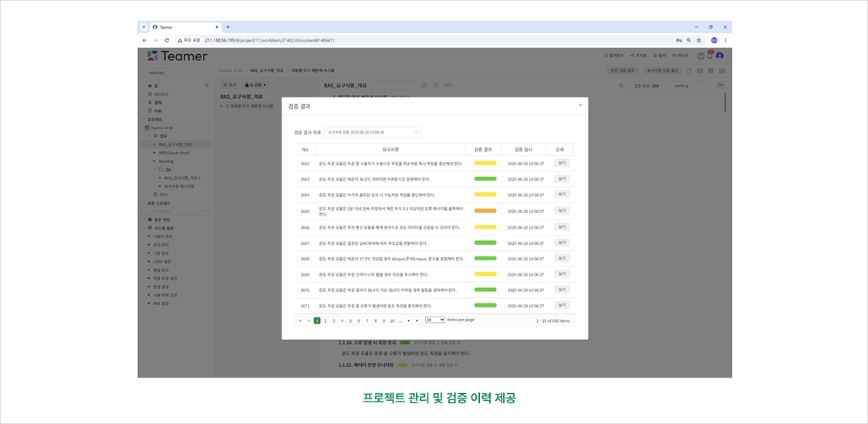Sort by the No column header
Image resolution: width=868 pixels, height=424 pixels.
point(305,149)
